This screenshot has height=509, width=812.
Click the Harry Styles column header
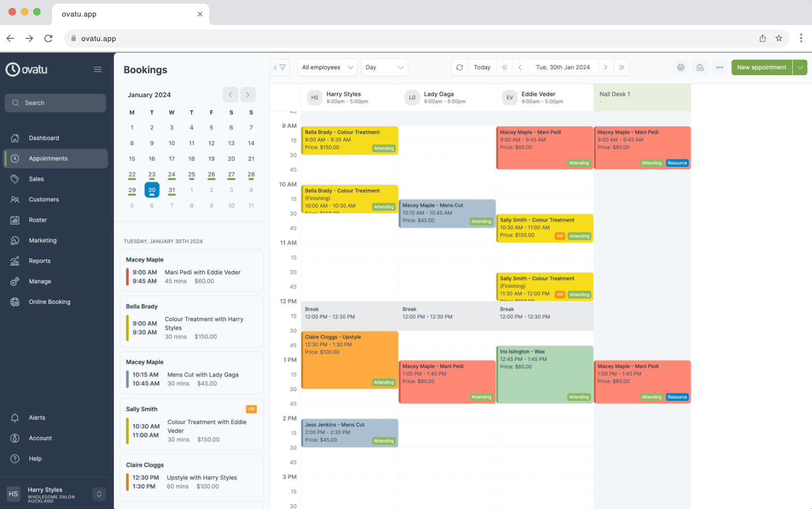350,98
